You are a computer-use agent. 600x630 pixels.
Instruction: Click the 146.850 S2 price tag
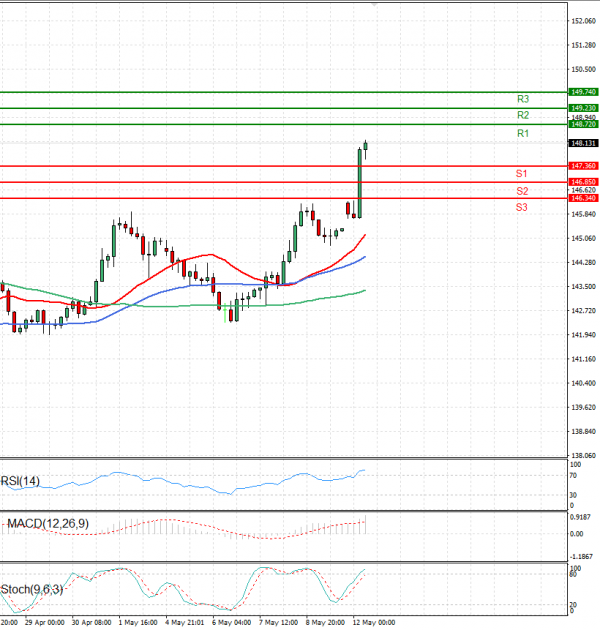coord(584,182)
